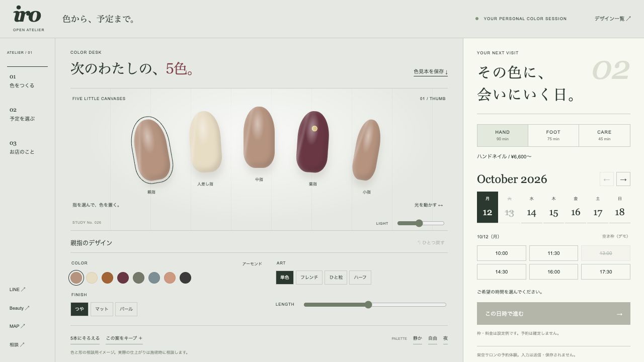Select the index finger (人差し指) nail
The width and height of the screenshot is (644, 362).
pyautogui.click(x=205, y=142)
